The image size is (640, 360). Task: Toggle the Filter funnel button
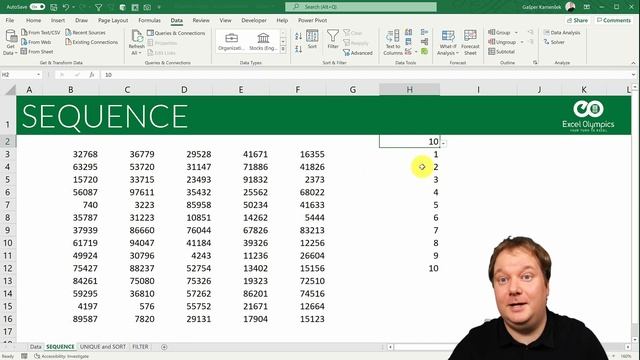coord(333,39)
